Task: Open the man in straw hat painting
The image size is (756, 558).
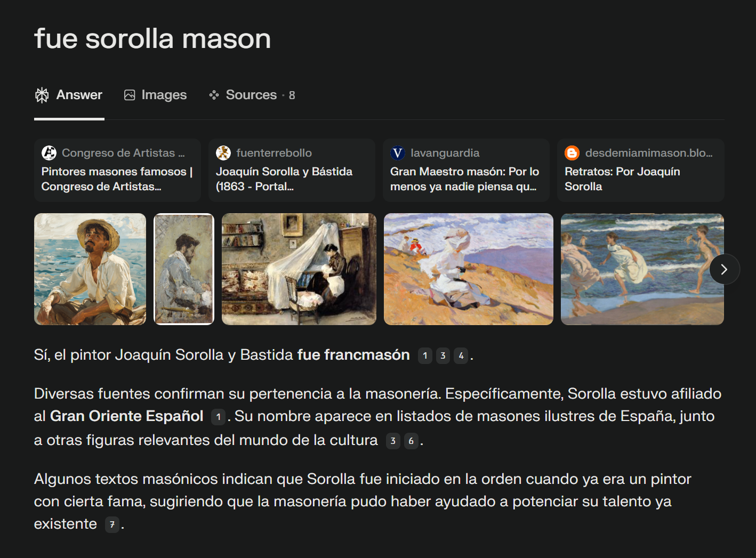Action: click(x=90, y=269)
